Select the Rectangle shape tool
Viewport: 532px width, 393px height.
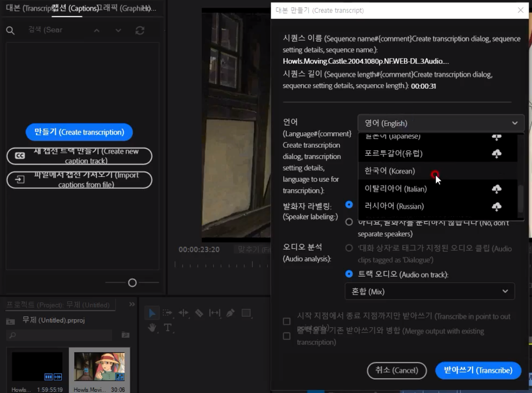[x=246, y=313]
